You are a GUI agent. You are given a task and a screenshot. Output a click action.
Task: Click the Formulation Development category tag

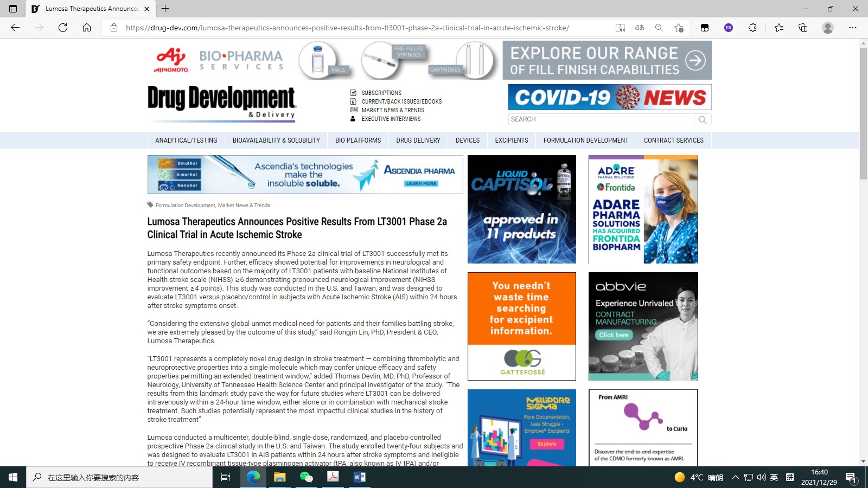pos(185,206)
